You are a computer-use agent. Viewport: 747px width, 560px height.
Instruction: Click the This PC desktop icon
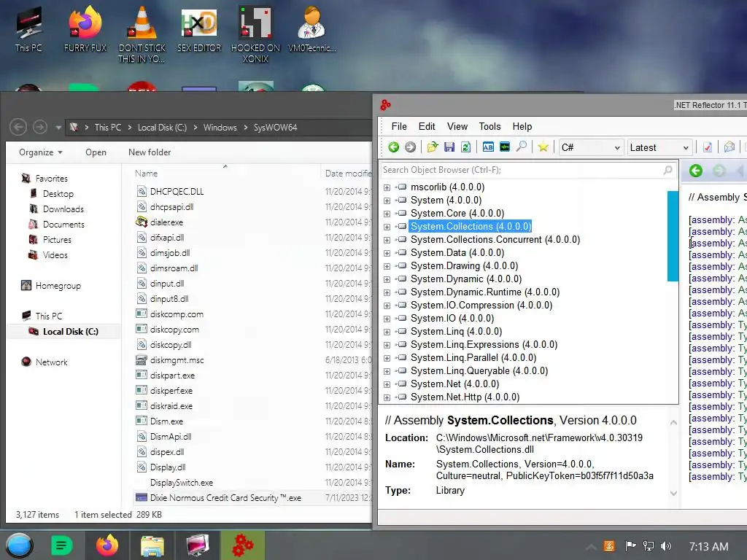[x=28, y=29]
